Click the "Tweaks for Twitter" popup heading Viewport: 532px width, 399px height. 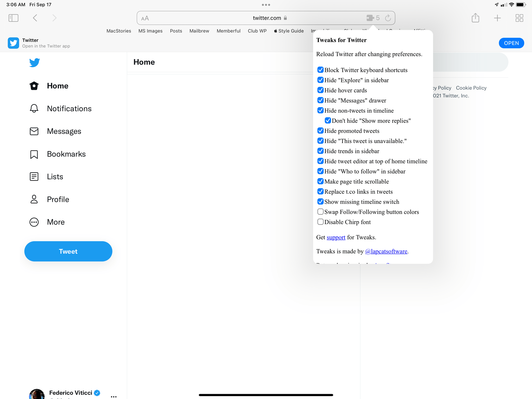[x=341, y=40]
